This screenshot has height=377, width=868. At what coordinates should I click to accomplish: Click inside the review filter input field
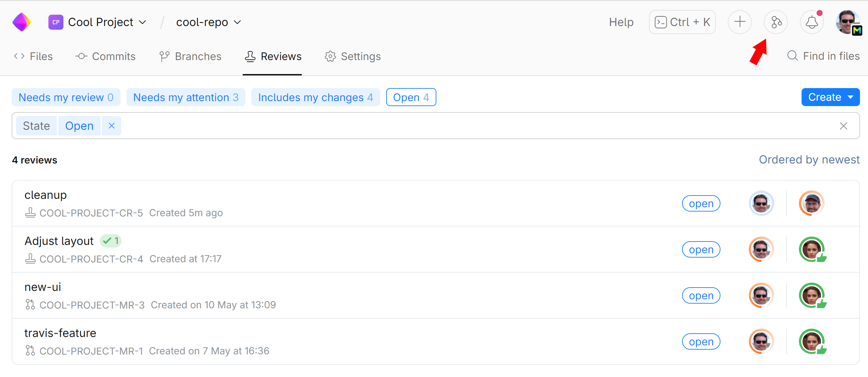pos(472,126)
